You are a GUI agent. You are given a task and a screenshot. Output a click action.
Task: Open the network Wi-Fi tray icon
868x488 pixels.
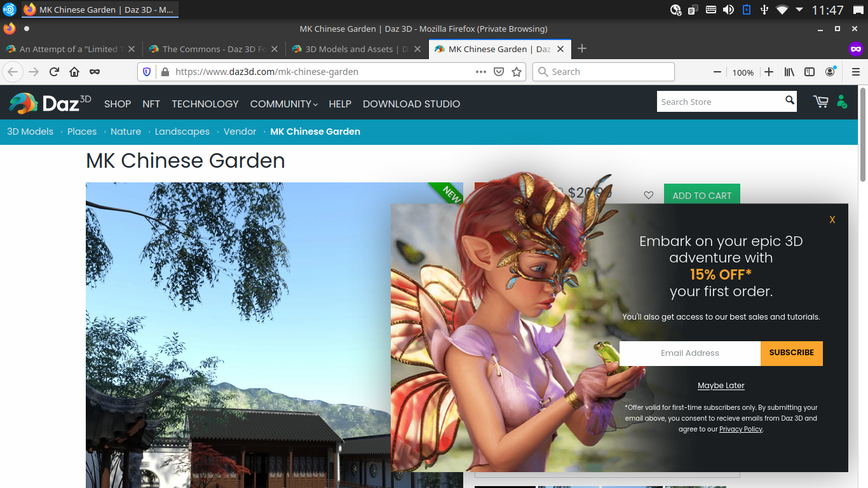click(782, 10)
